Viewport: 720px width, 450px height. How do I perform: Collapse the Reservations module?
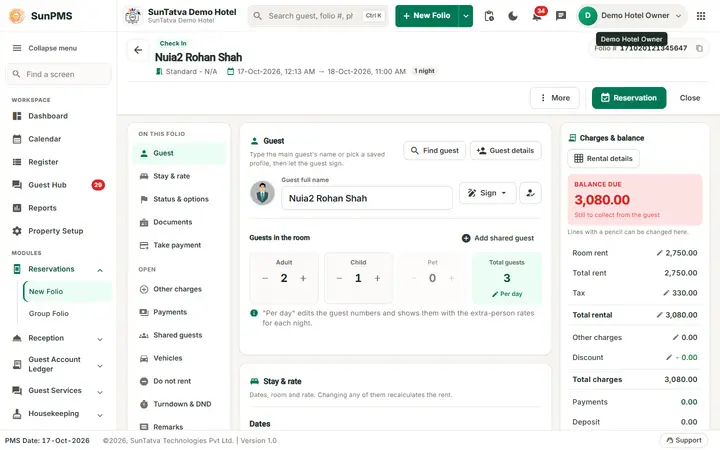pyautogui.click(x=100, y=270)
